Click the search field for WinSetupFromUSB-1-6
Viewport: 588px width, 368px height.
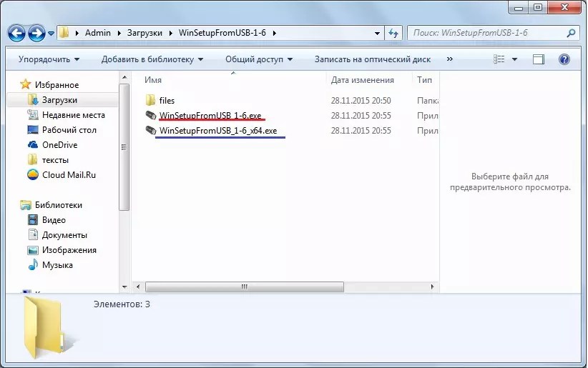tap(486, 33)
